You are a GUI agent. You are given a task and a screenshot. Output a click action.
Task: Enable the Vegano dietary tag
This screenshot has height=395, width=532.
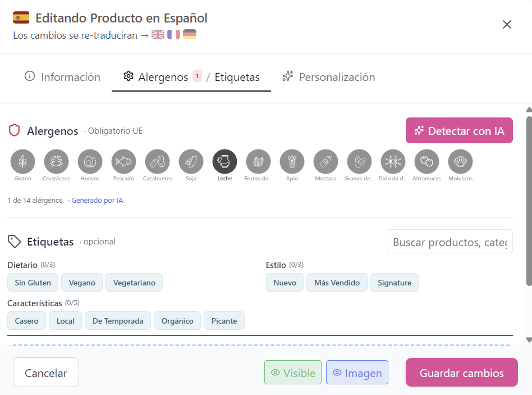pos(81,282)
